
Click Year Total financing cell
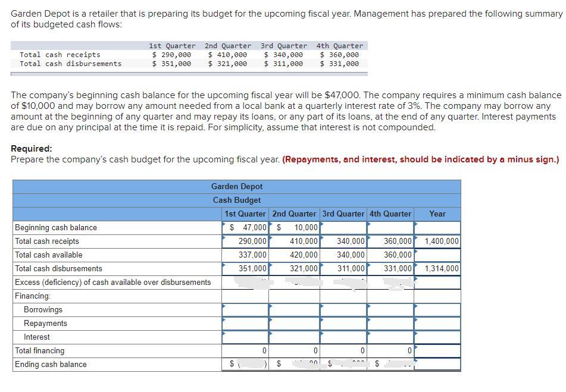pyautogui.click(x=437, y=351)
